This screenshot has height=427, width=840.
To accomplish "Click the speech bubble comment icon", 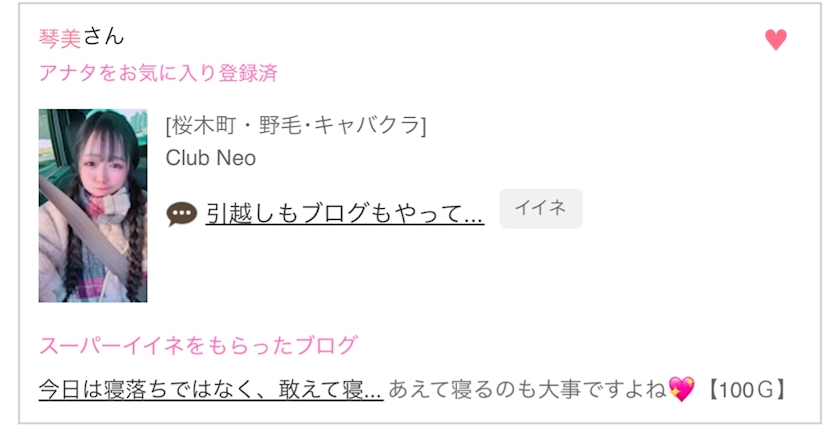I will coord(181,213).
